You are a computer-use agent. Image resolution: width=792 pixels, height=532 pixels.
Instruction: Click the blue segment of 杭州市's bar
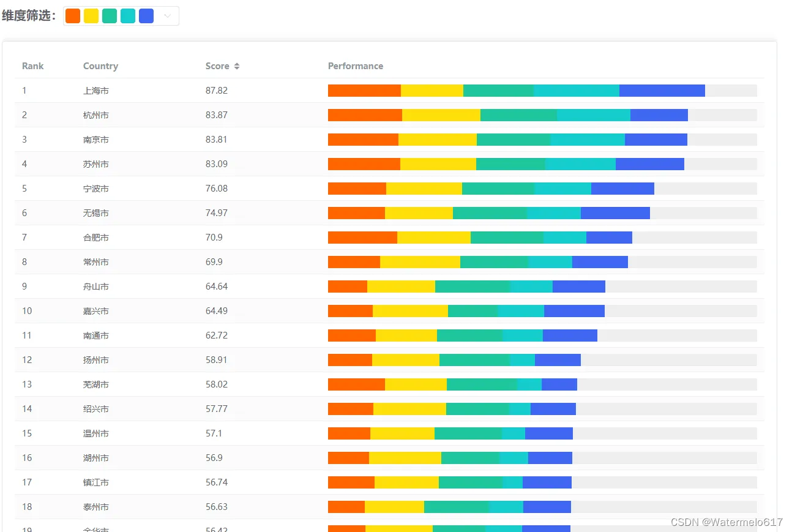[659, 115]
